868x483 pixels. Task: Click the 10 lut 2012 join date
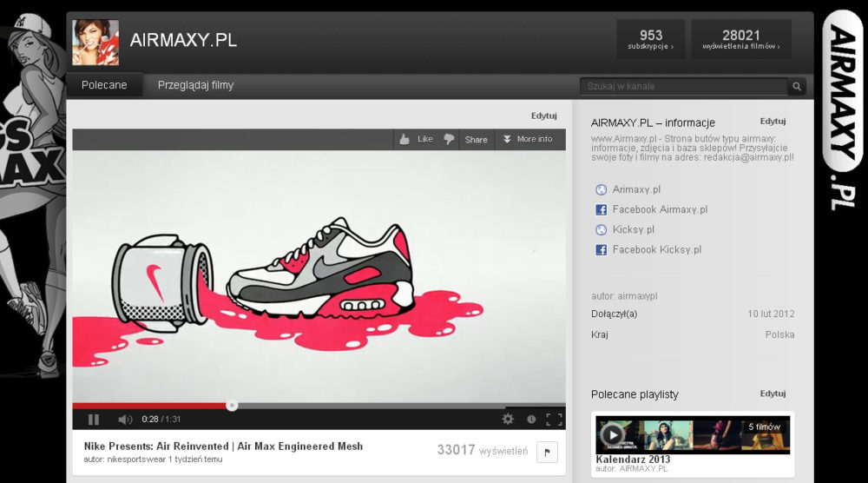tap(771, 314)
